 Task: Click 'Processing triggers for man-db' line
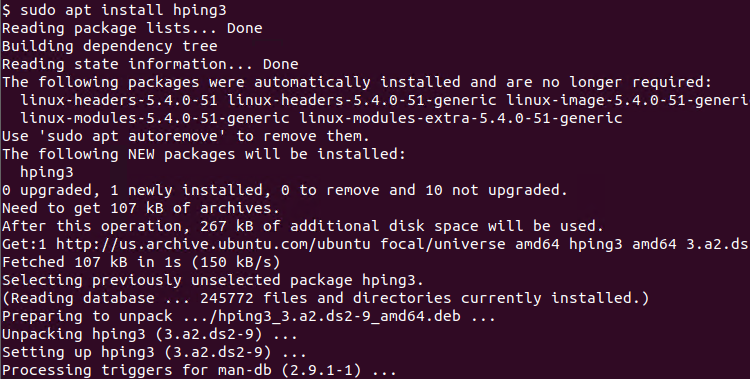pos(199,370)
